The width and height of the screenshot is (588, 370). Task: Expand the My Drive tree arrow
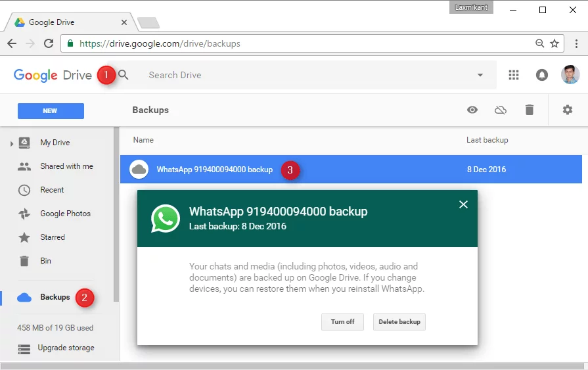click(12, 143)
